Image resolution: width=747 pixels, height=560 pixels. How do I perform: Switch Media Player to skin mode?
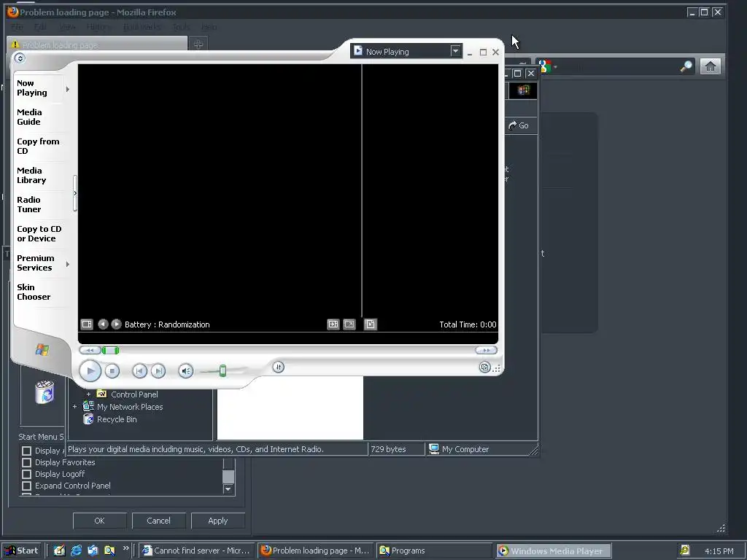[x=484, y=367]
